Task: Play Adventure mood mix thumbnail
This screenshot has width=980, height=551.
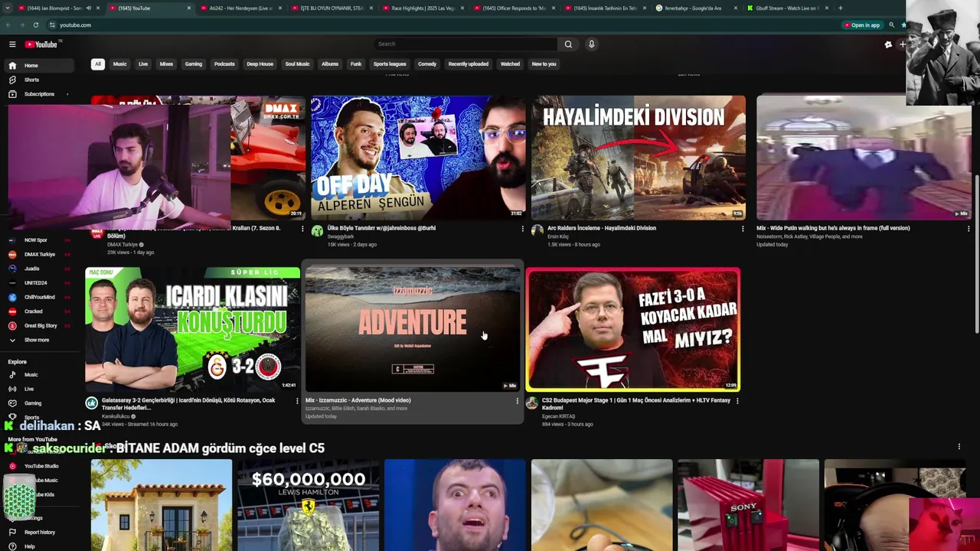Action: (x=413, y=329)
